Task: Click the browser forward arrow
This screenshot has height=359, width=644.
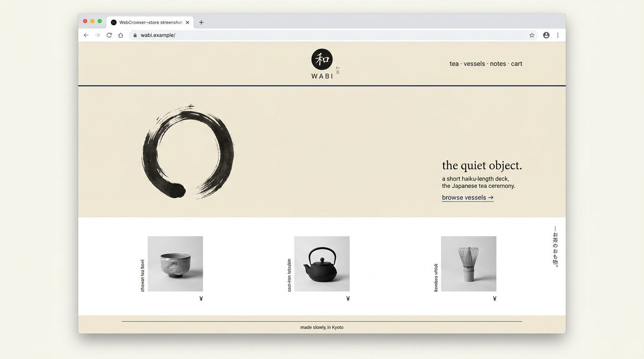Action: [x=97, y=35]
